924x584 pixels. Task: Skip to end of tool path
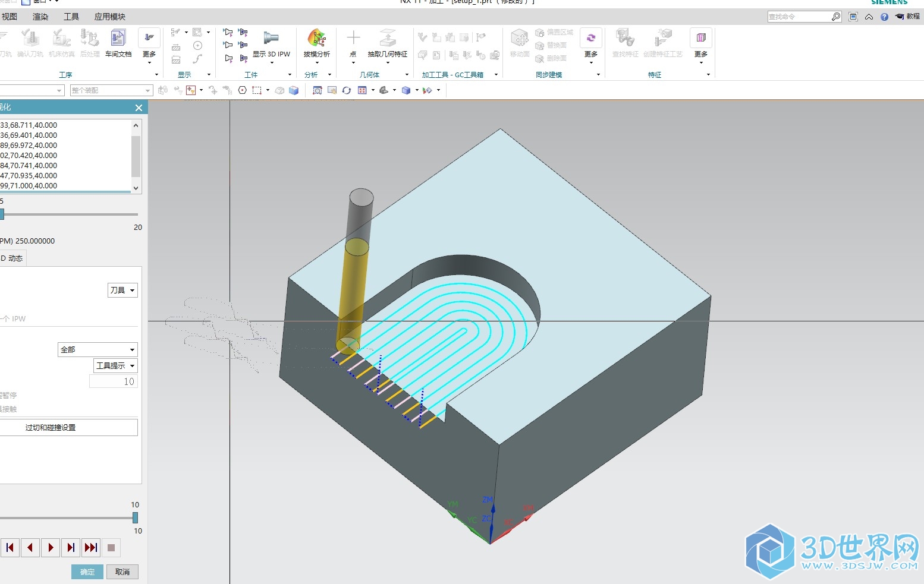click(91, 548)
